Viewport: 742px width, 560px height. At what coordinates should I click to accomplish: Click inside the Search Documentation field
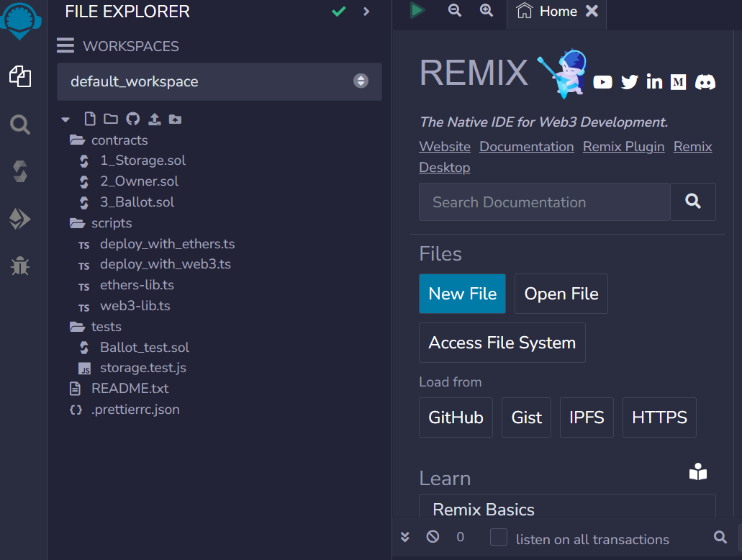pyautogui.click(x=543, y=202)
